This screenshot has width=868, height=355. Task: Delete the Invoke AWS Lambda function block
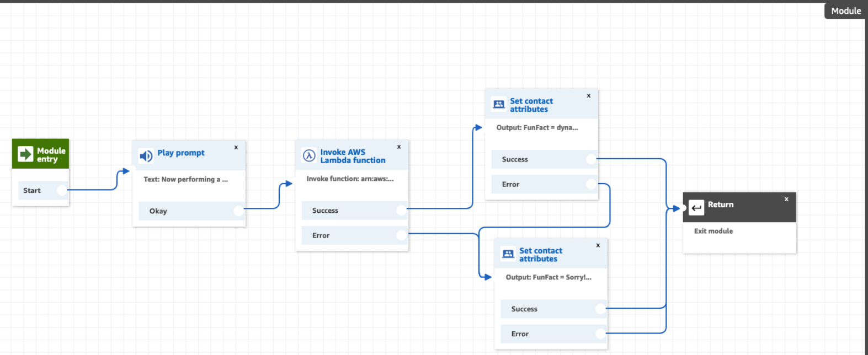399,147
